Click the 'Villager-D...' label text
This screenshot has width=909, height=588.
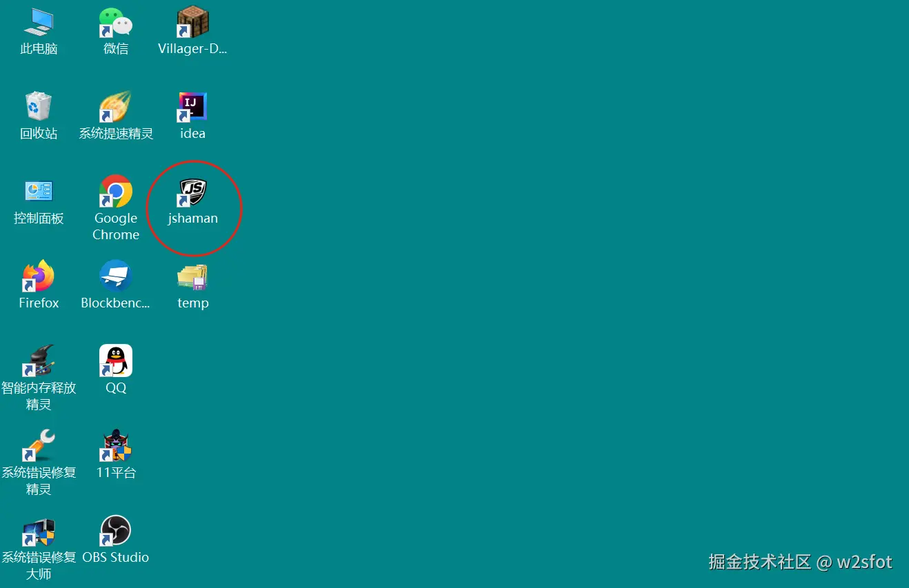pos(192,49)
